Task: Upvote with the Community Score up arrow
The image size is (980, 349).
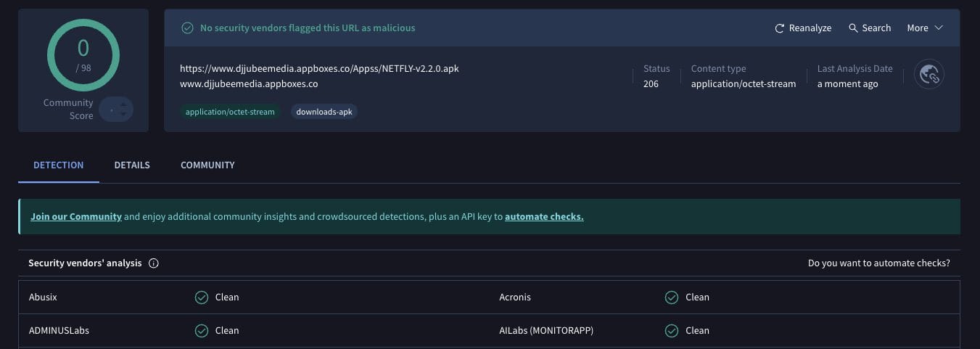Action: coord(124,106)
